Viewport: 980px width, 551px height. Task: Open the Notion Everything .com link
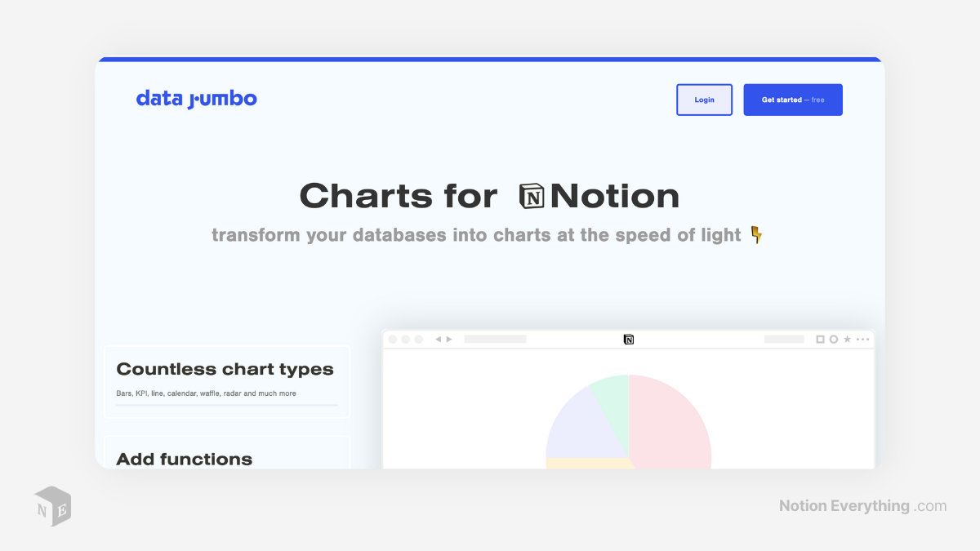[x=862, y=506]
